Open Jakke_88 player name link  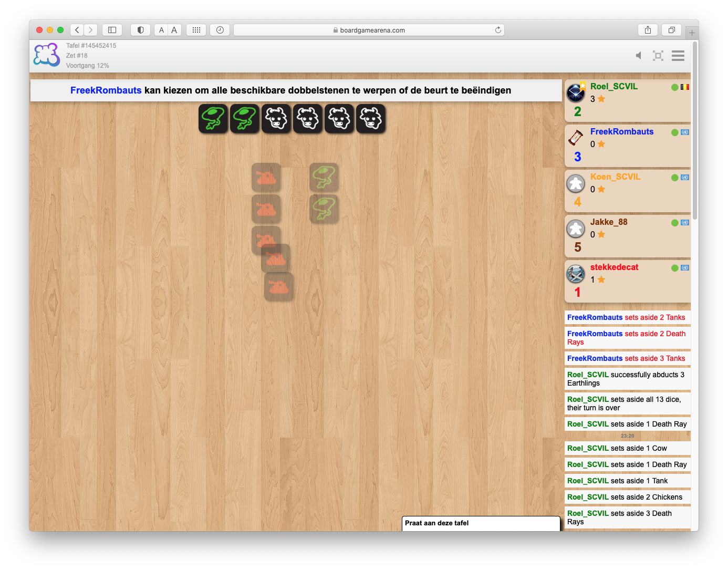click(609, 222)
